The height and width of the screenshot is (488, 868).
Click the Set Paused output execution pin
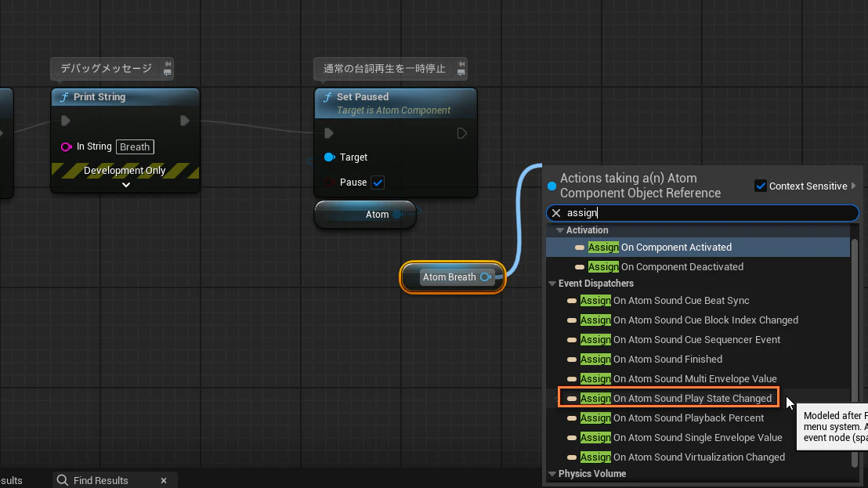click(x=461, y=133)
